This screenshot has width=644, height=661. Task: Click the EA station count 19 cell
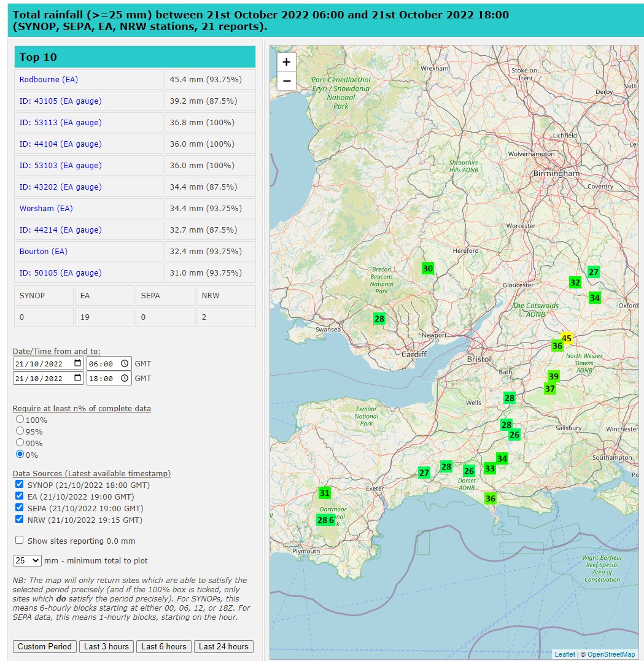pyautogui.click(x=104, y=317)
